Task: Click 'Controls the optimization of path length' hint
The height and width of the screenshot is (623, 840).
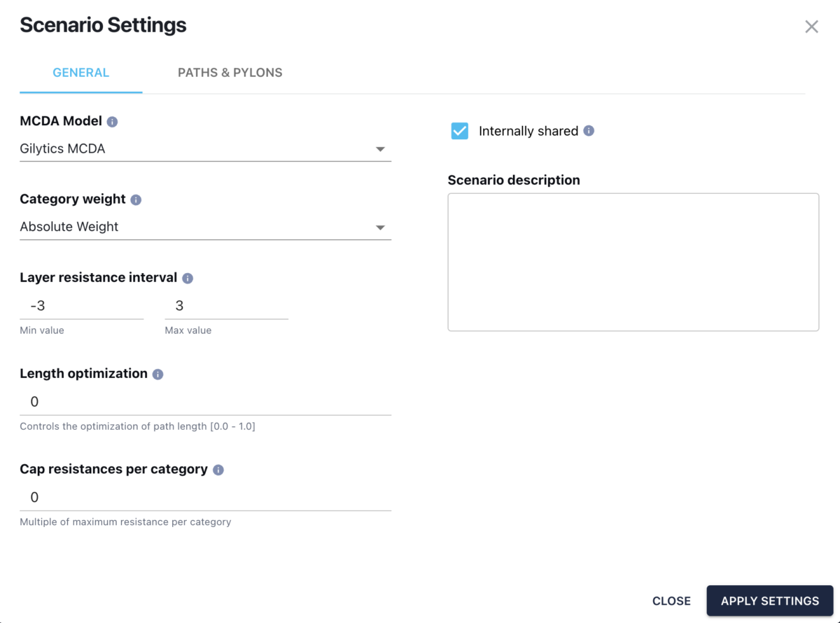Action: point(137,426)
